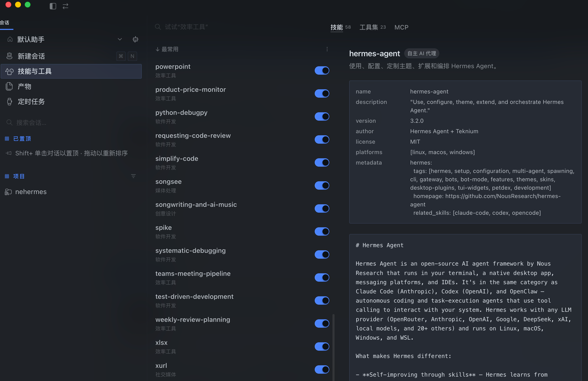Viewport: 588px width, 381px height.
Task: Open three-dot menu beside 最常用
Action: click(327, 49)
